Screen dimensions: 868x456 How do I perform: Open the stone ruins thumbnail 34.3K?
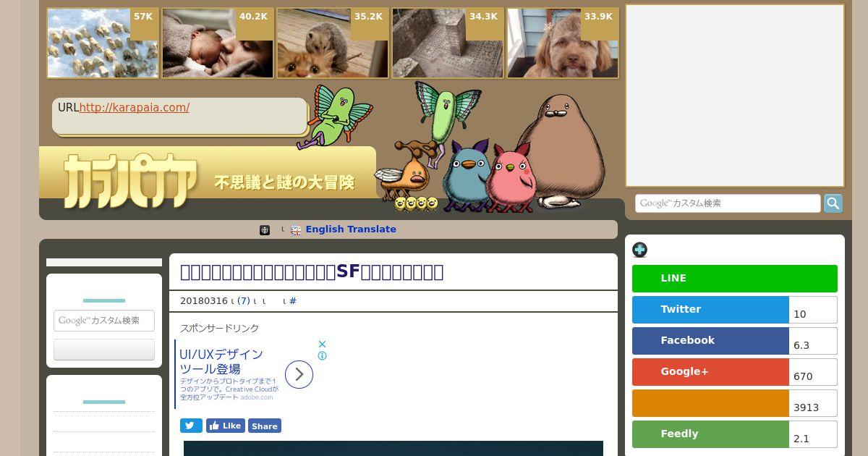pos(448,43)
